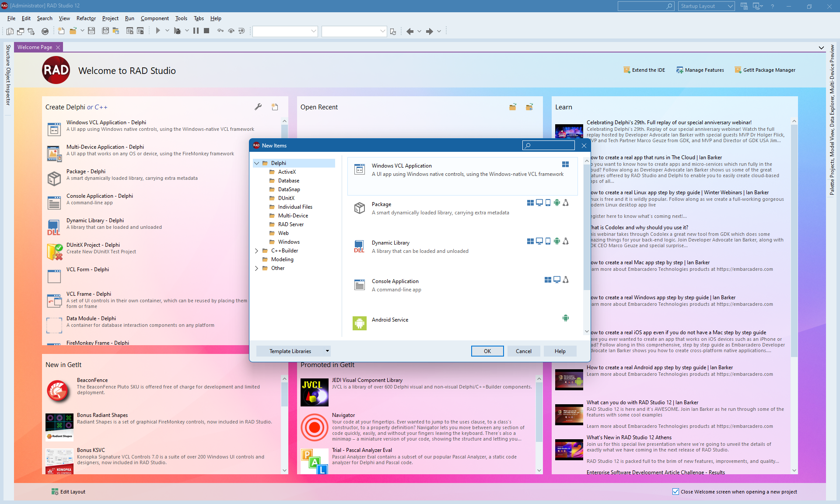
Task: Click the help question mark in the title bar
Action: coord(772,6)
